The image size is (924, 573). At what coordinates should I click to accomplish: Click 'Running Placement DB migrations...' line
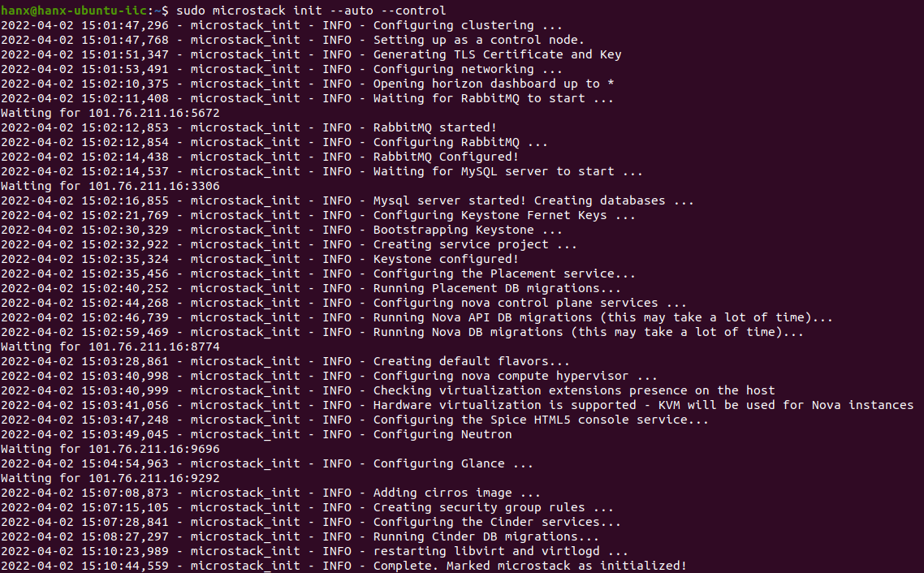point(497,288)
